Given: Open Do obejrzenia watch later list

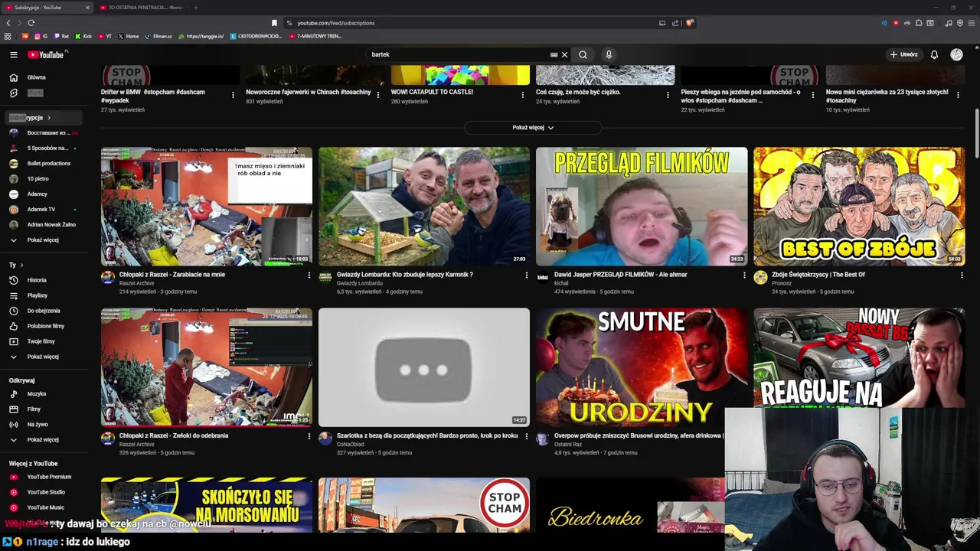Looking at the screenshot, I should click(x=44, y=311).
